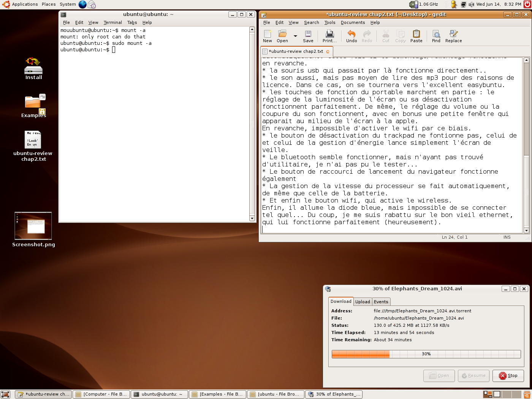Click the terminal scrollbar down arrow
The height and width of the screenshot is (399, 532).
(252, 218)
